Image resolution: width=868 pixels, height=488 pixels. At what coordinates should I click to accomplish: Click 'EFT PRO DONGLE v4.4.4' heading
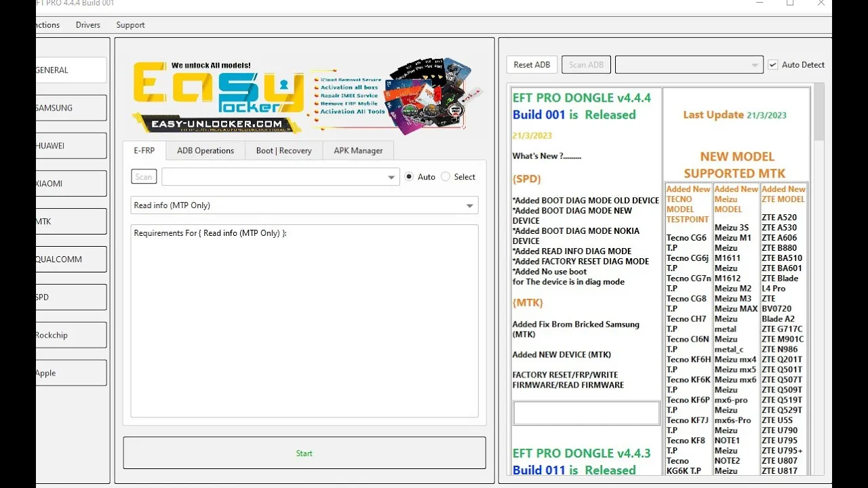[582, 98]
